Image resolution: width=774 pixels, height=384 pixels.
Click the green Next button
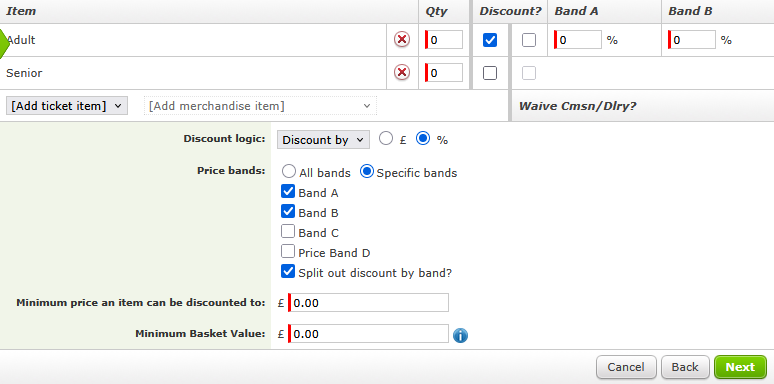tap(740, 367)
